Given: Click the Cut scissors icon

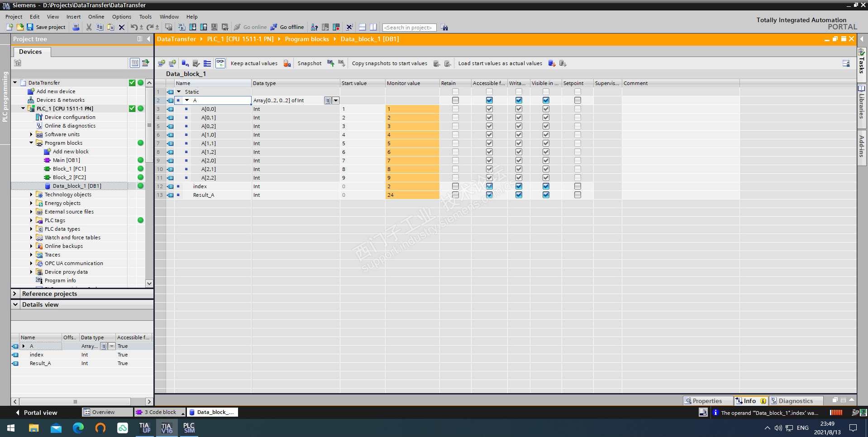Looking at the screenshot, I should coord(89,27).
